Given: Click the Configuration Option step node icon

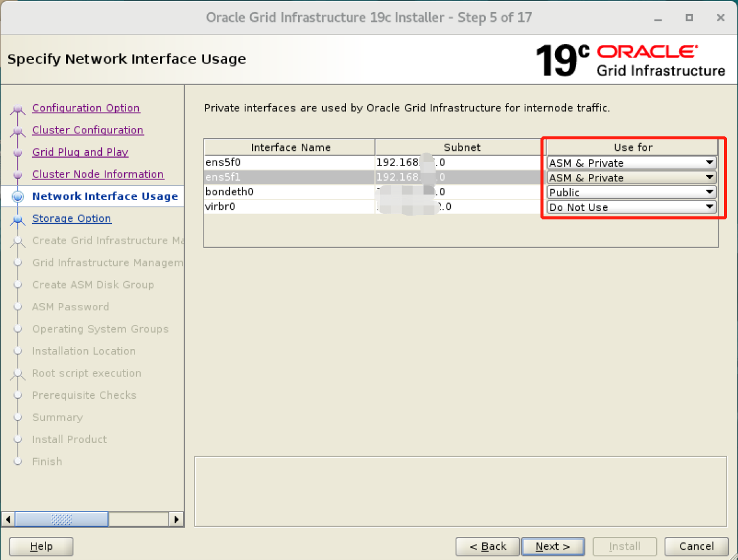Looking at the screenshot, I should click(18, 109).
